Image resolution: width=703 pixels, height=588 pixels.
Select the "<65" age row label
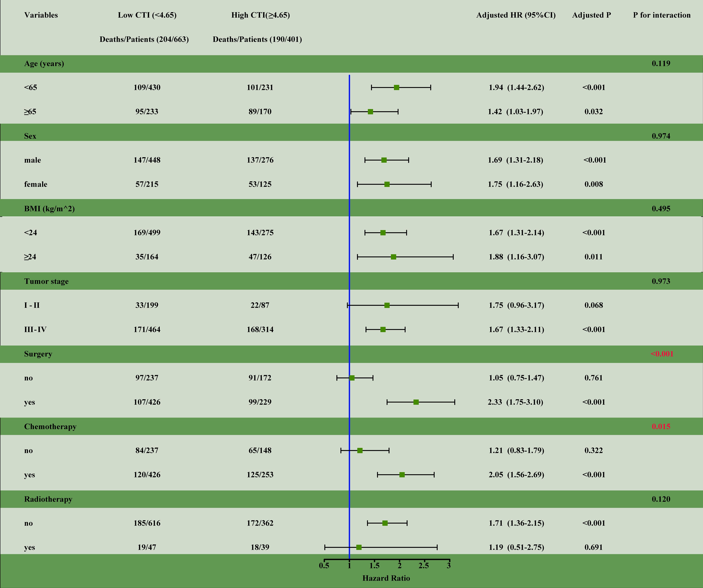[x=30, y=88]
